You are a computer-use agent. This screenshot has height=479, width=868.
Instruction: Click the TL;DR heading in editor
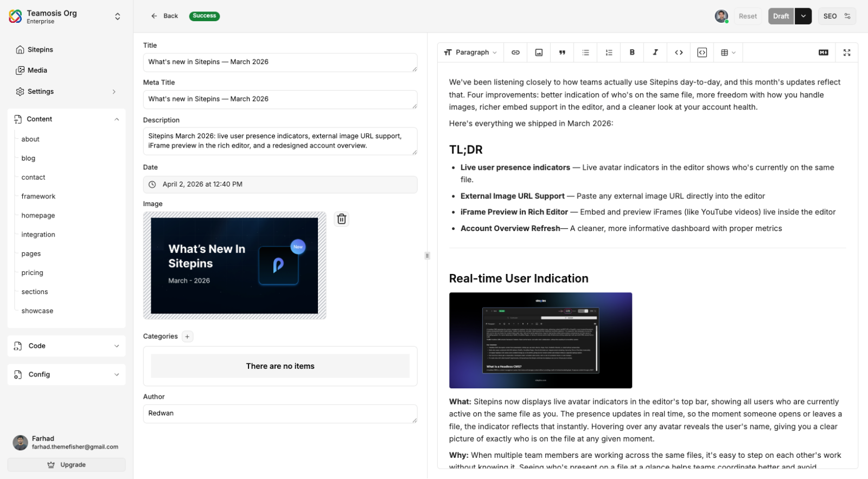coord(465,150)
